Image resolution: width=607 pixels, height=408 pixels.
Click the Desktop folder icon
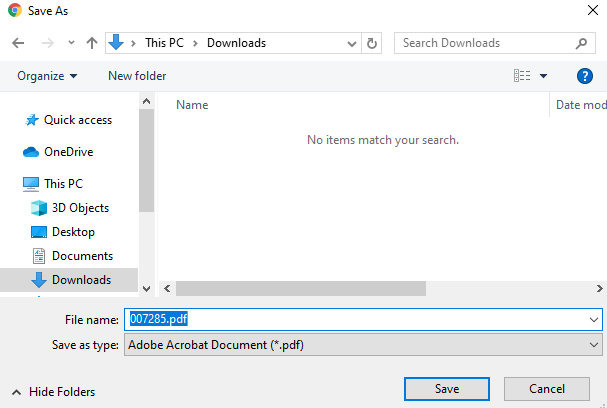pyautogui.click(x=39, y=232)
